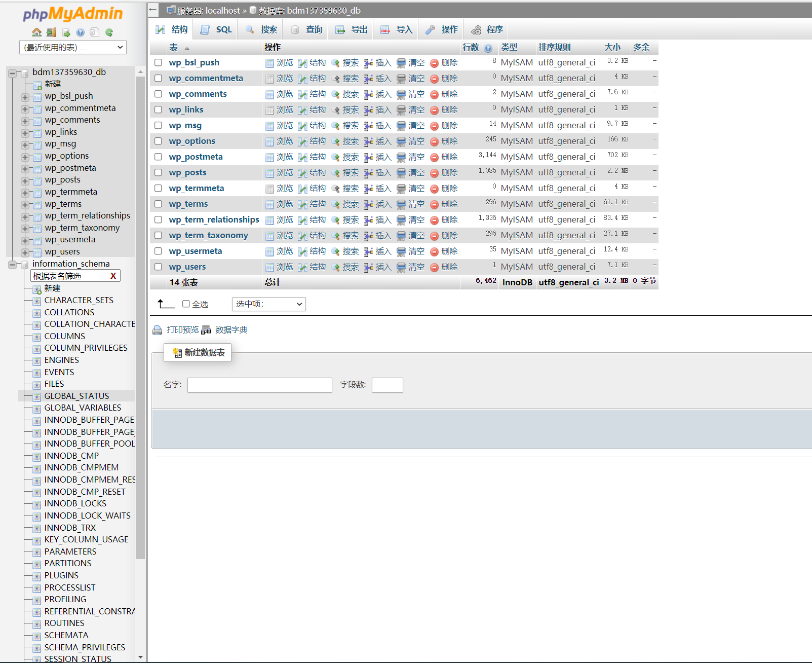This screenshot has width=812, height=663.
Task: Open COLUMNS table in information_schema sidebar
Action: coord(65,336)
